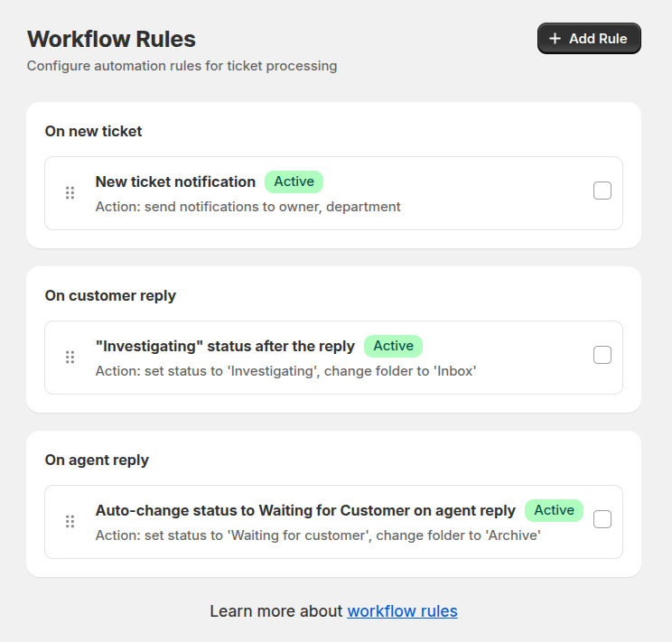Click the Add Rule button

(589, 39)
